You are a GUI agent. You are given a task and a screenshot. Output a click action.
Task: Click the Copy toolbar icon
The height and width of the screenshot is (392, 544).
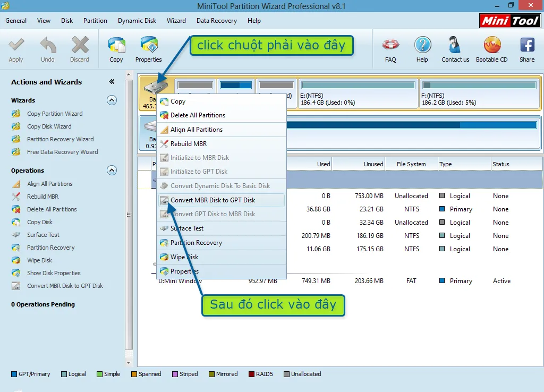[x=116, y=45]
